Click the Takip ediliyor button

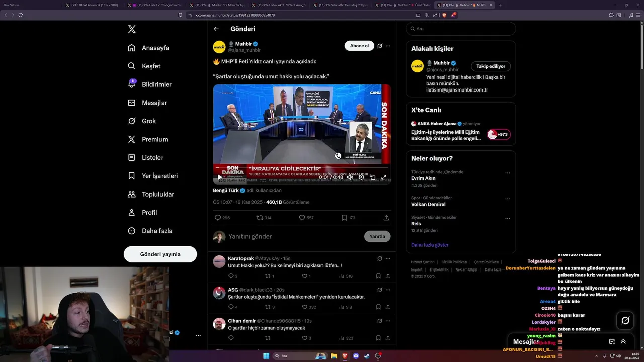coord(491,66)
